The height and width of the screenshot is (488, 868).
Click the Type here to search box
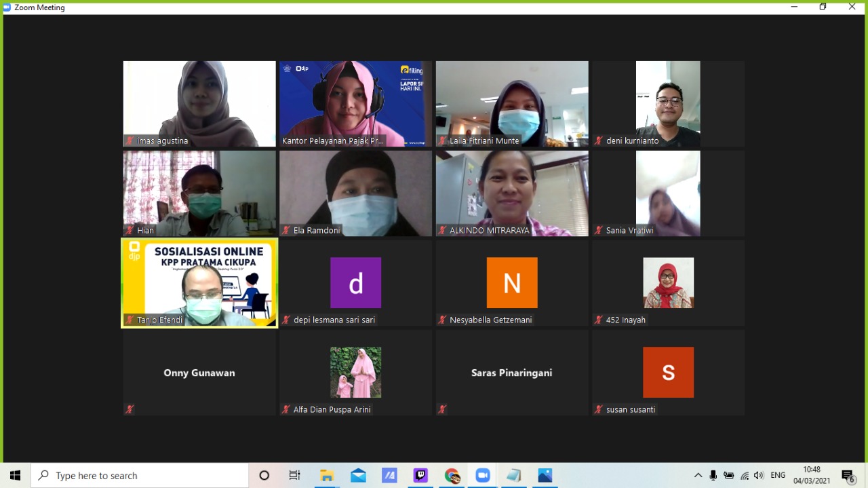coord(140,476)
